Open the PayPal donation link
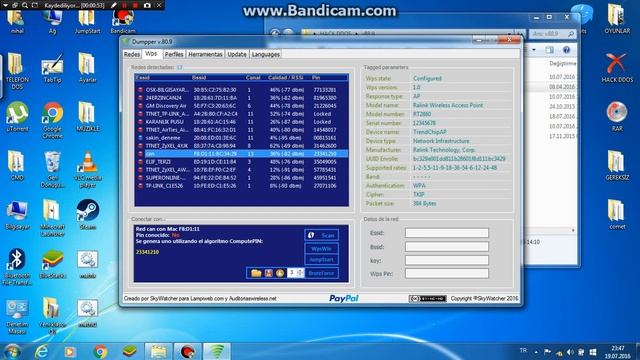Image resolution: width=640 pixels, height=360 pixels. (344, 298)
